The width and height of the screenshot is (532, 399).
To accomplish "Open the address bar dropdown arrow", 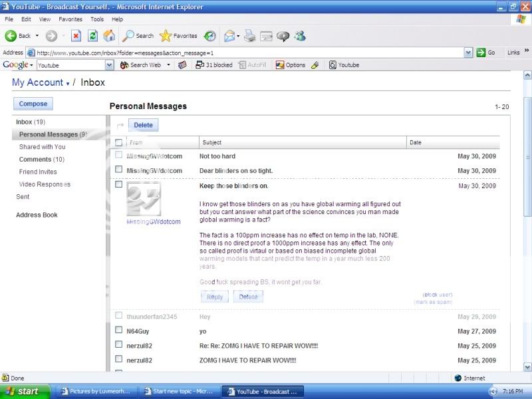I will click(468, 53).
